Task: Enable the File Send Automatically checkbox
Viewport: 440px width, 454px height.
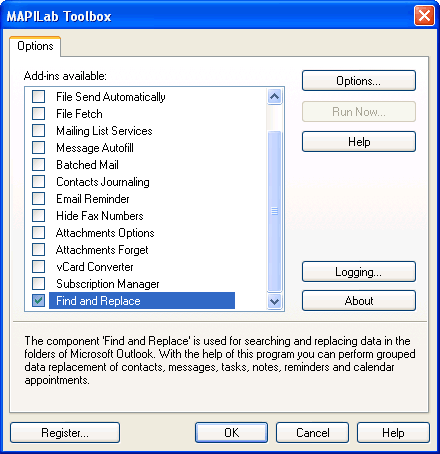Action: pos(38,97)
